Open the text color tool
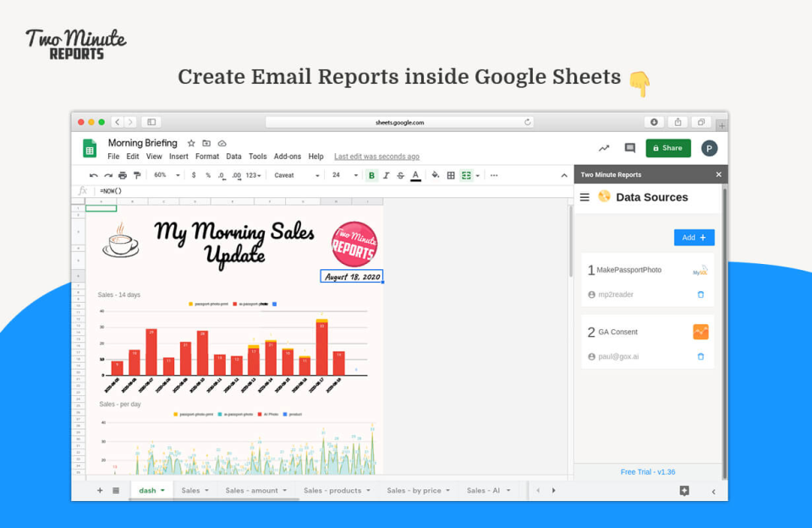Image resolution: width=812 pixels, height=528 pixels. [414, 175]
